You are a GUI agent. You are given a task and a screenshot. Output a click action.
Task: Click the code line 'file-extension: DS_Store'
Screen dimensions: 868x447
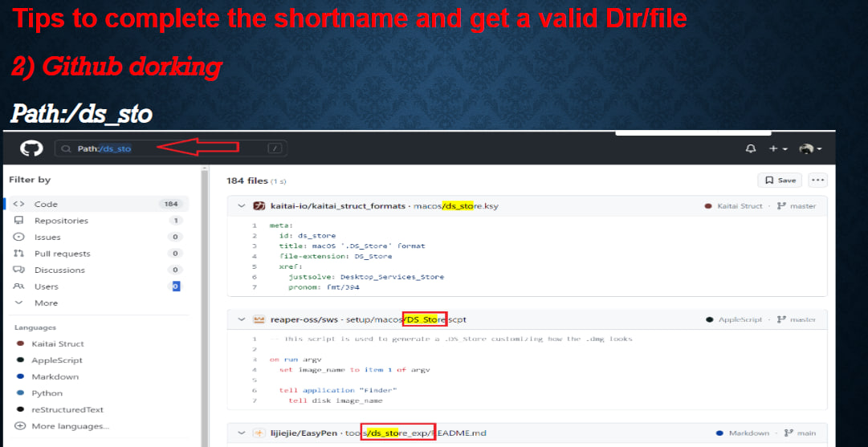point(336,256)
